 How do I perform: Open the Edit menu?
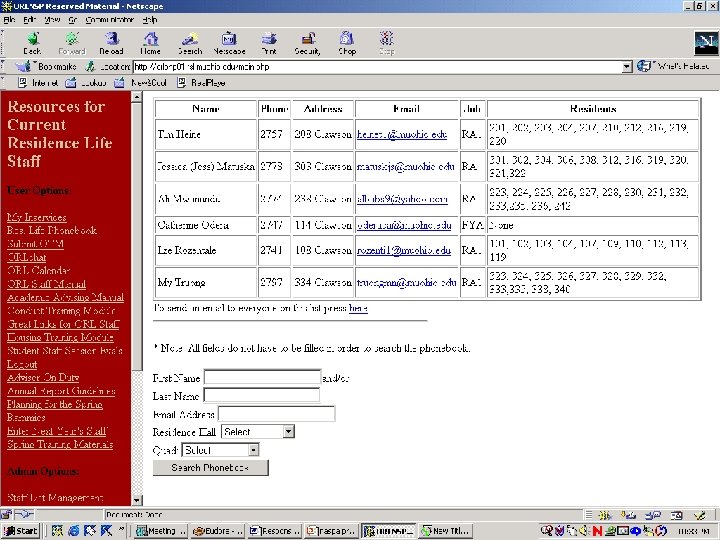(29, 19)
